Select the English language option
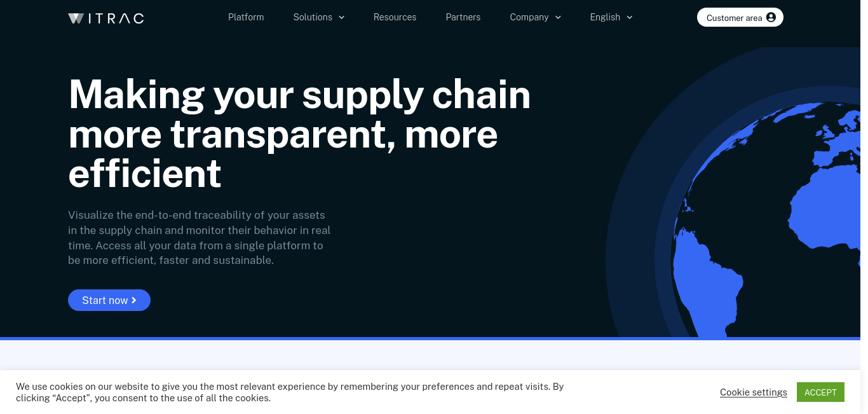This screenshot has height=414, width=868. (611, 17)
